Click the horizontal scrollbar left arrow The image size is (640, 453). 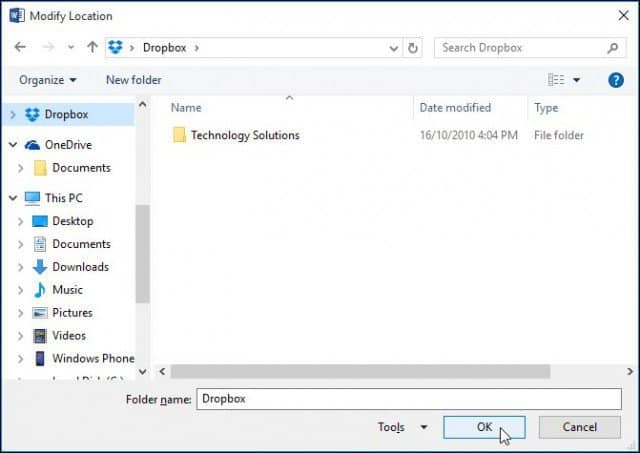coord(162,371)
